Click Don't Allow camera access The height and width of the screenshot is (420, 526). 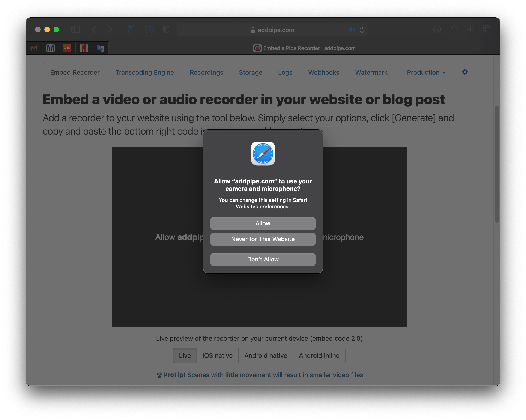[x=263, y=259]
